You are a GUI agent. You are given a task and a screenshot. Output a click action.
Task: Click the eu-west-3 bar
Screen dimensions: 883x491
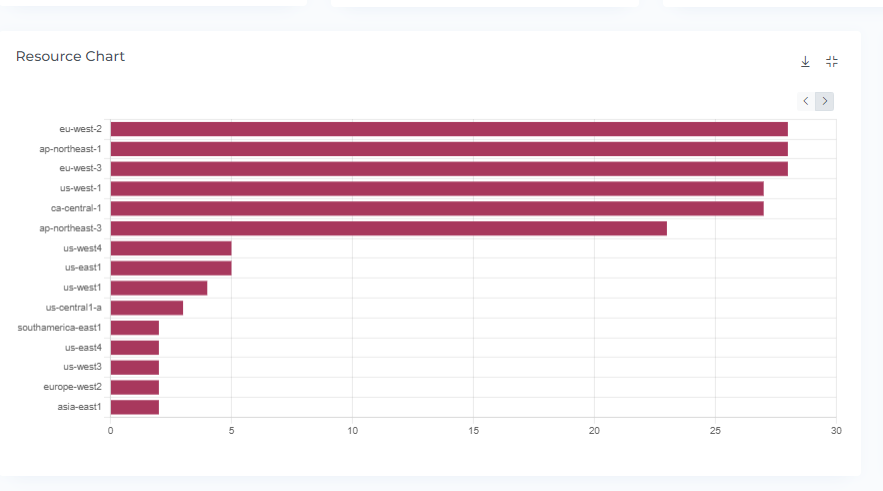coord(449,168)
